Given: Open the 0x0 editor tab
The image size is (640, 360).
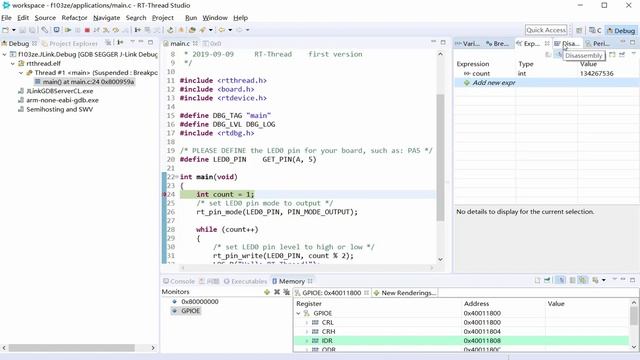Looking at the screenshot, I should coord(212,43).
